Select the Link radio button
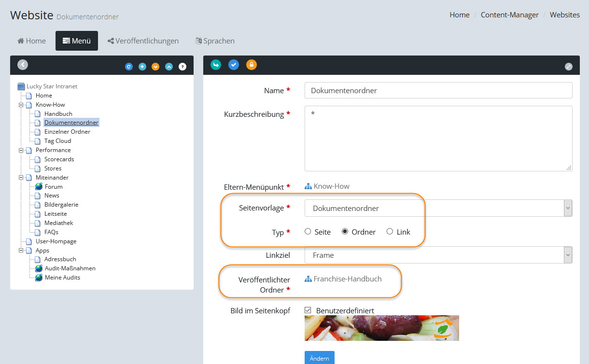Viewport: 589px width, 364px height. pyautogui.click(x=390, y=232)
